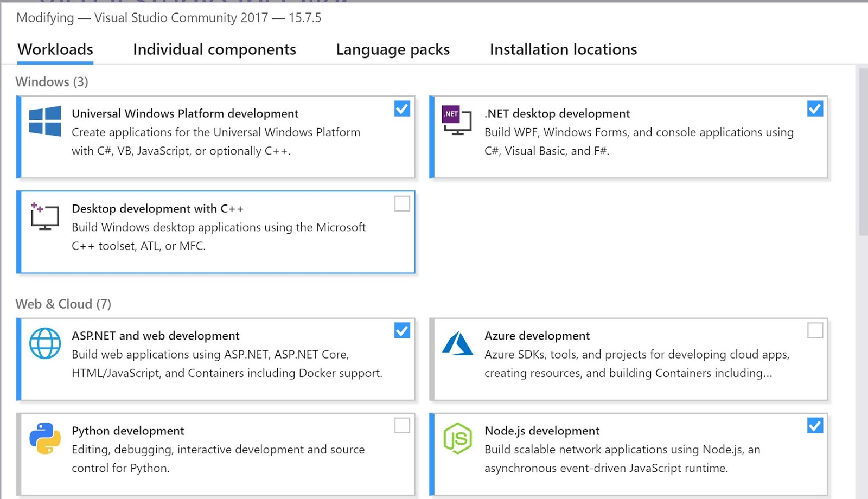Click the Azure development icon
868x499 pixels.
coord(457,342)
